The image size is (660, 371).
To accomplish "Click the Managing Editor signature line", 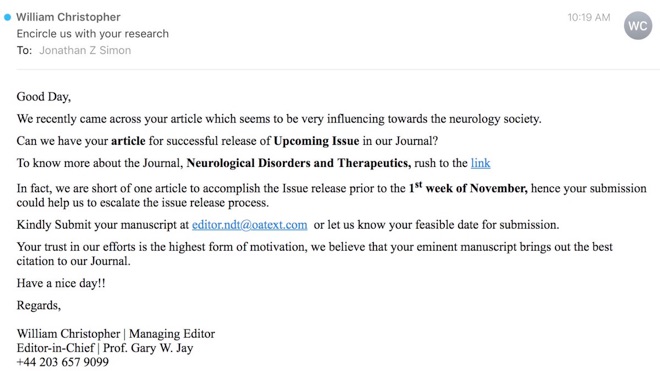I will click(116, 334).
